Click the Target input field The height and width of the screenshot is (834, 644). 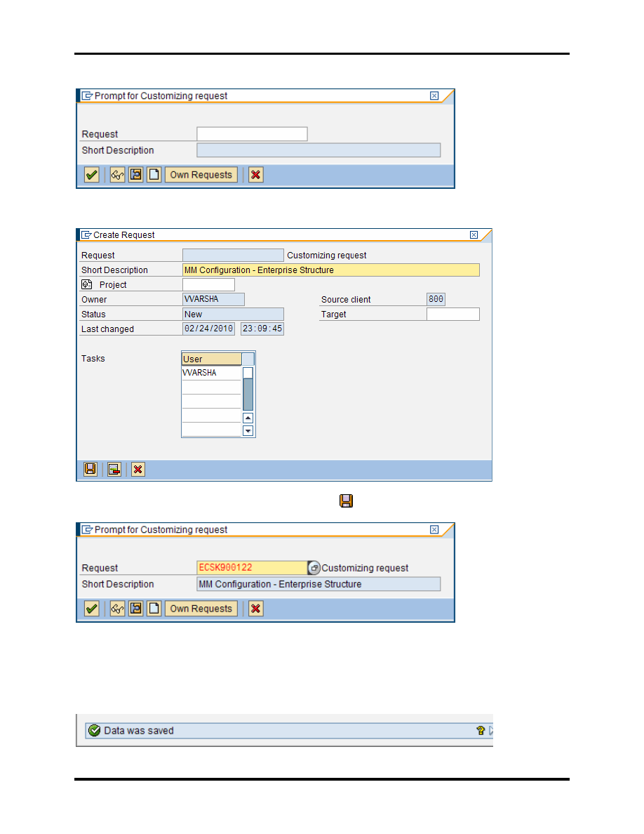pyautogui.click(x=452, y=315)
